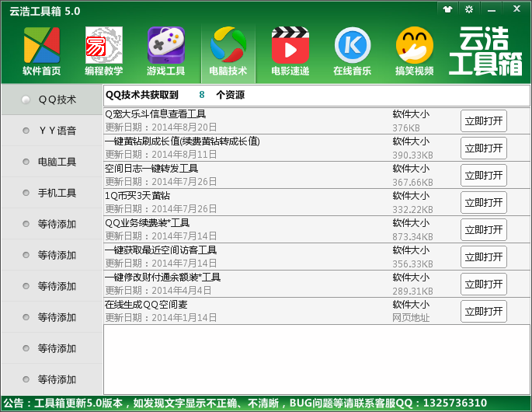Click the 更新日期：2014年4月4日 text
The height and width of the screenshot is (412, 532).
[158, 291]
